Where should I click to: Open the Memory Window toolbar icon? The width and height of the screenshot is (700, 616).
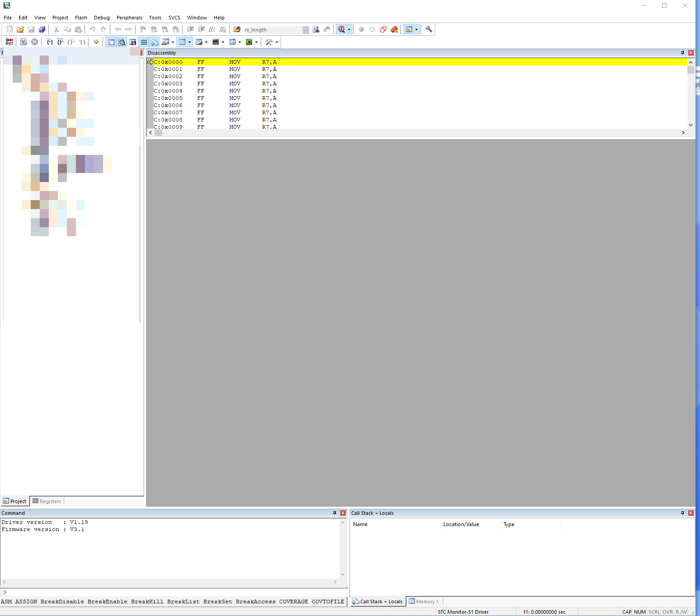182,42
